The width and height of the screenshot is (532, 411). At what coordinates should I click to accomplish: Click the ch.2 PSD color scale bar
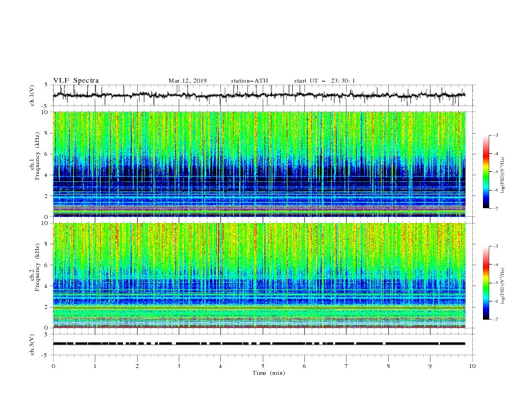(x=486, y=283)
